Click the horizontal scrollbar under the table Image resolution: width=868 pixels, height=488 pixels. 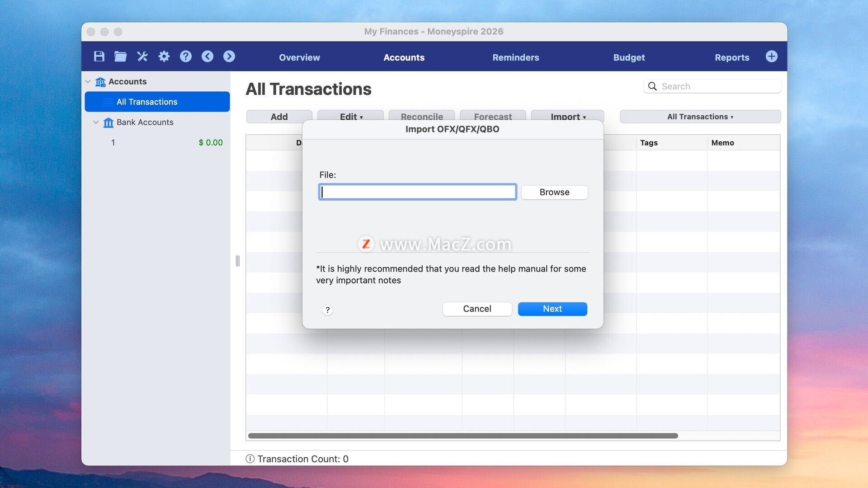pos(463,436)
